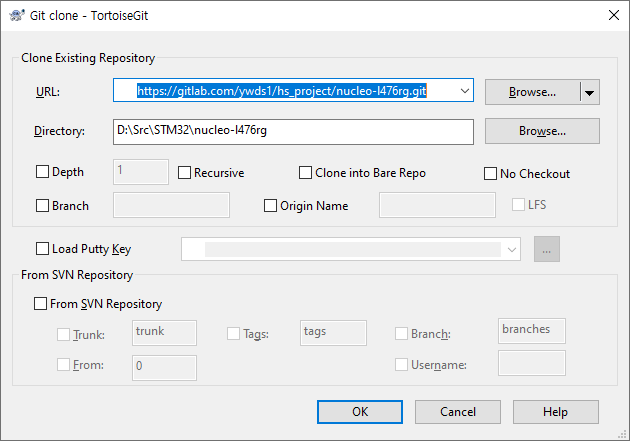Click the SVN From revision field
Viewport: 630px width, 441px height.
(x=164, y=368)
